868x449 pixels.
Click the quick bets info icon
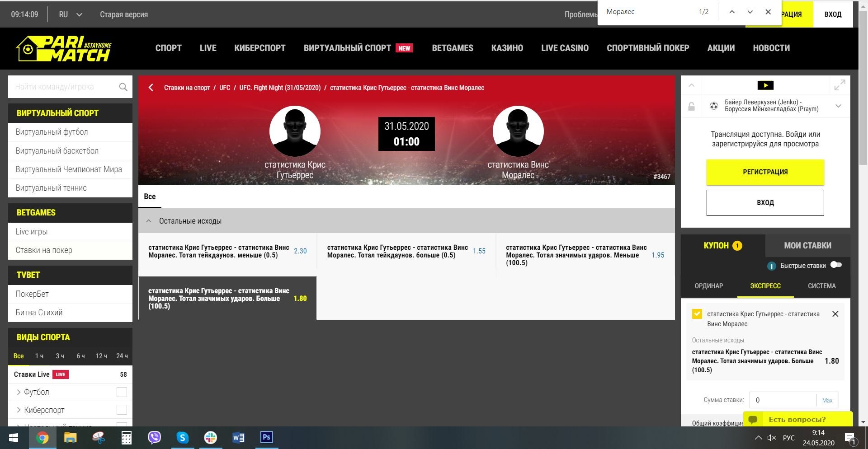(x=771, y=266)
